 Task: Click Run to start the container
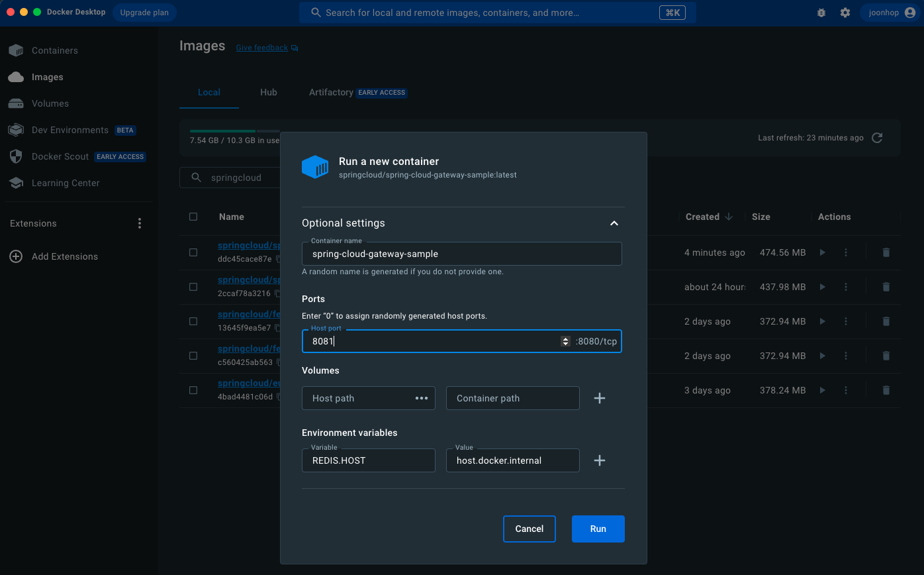(598, 529)
